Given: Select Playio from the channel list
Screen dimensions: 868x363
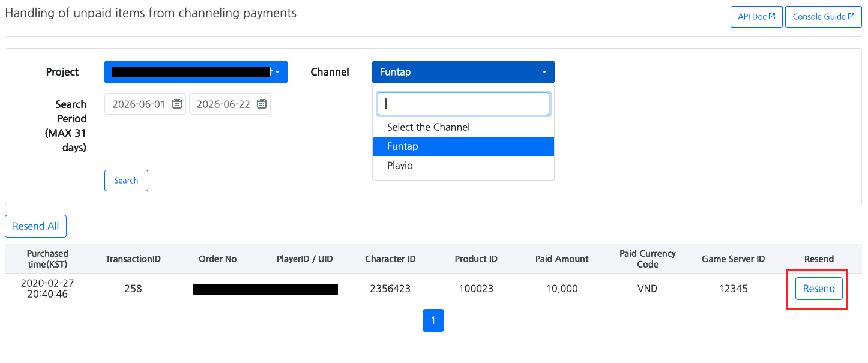Looking at the screenshot, I should 463,166.
